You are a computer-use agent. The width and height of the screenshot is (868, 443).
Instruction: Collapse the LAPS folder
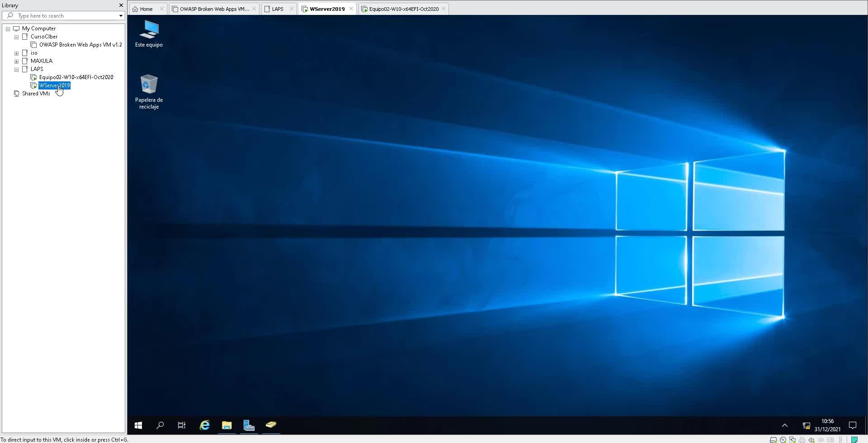tap(17, 70)
